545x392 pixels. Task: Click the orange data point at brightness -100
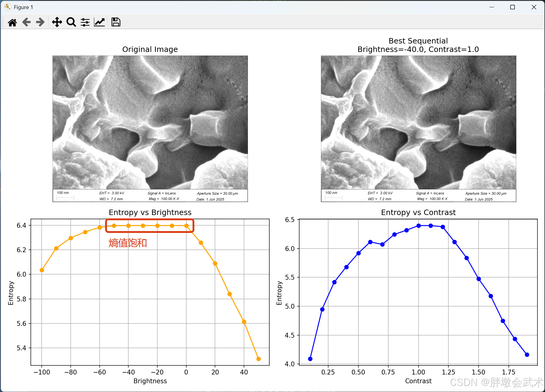(42, 270)
